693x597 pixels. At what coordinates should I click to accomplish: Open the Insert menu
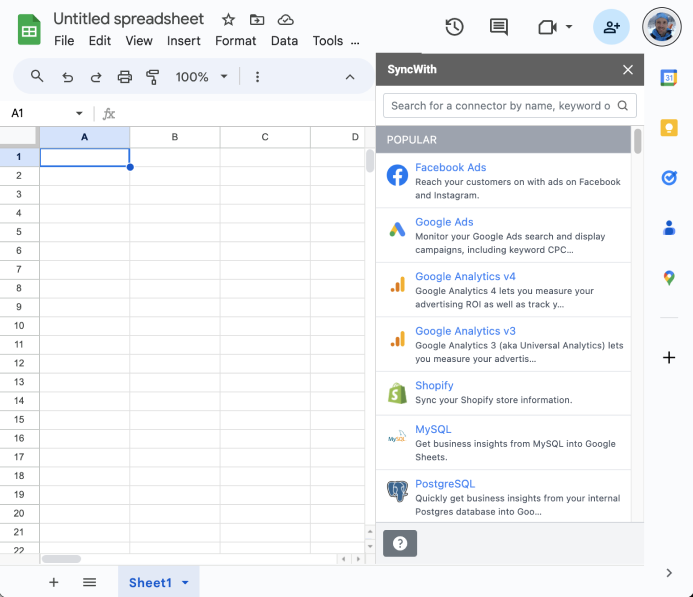(183, 41)
